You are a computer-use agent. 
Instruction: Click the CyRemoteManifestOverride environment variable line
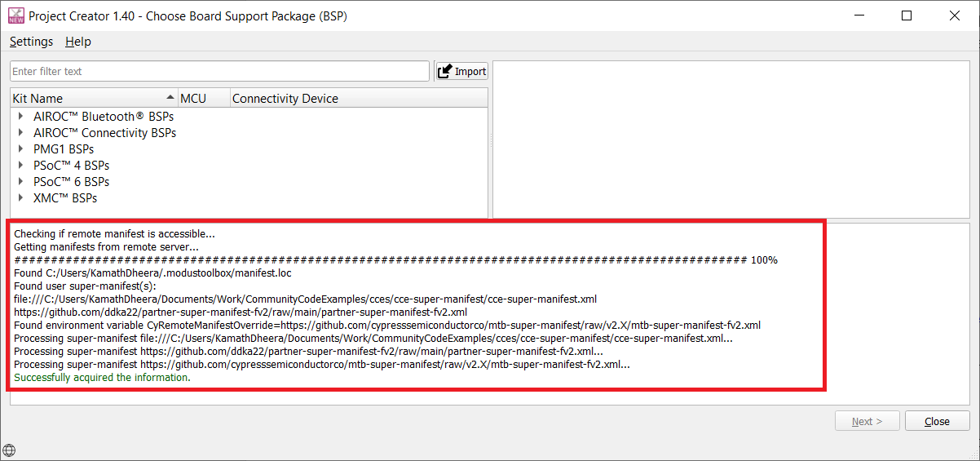[x=387, y=325]
